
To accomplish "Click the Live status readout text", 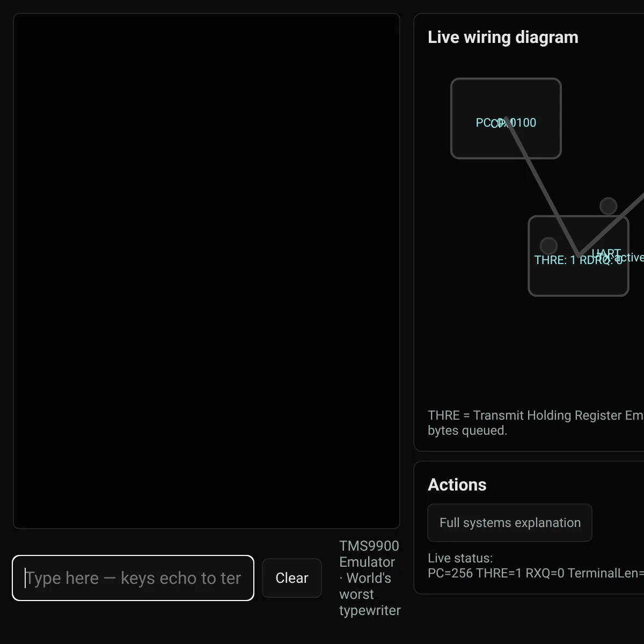I will pyautogui.click(x=536, y=566).
